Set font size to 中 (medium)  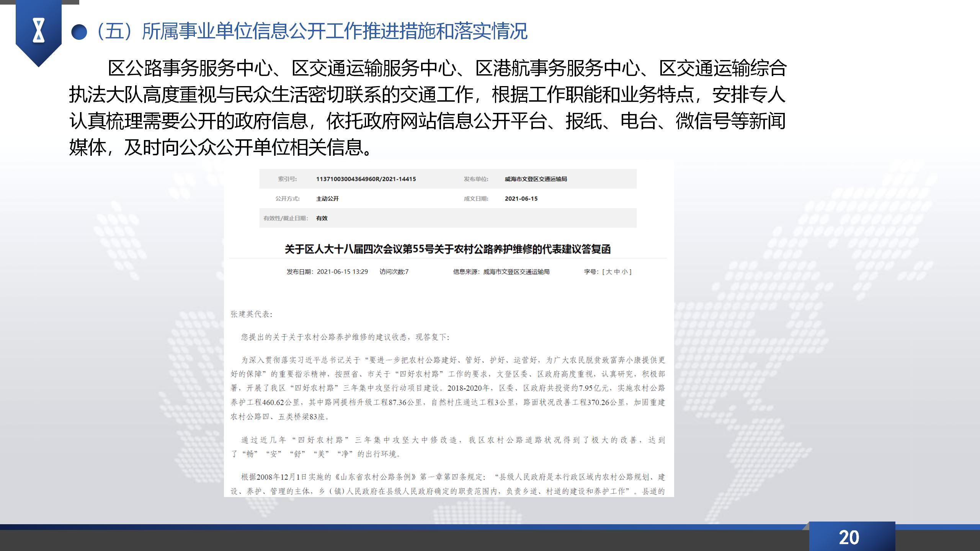617,272
